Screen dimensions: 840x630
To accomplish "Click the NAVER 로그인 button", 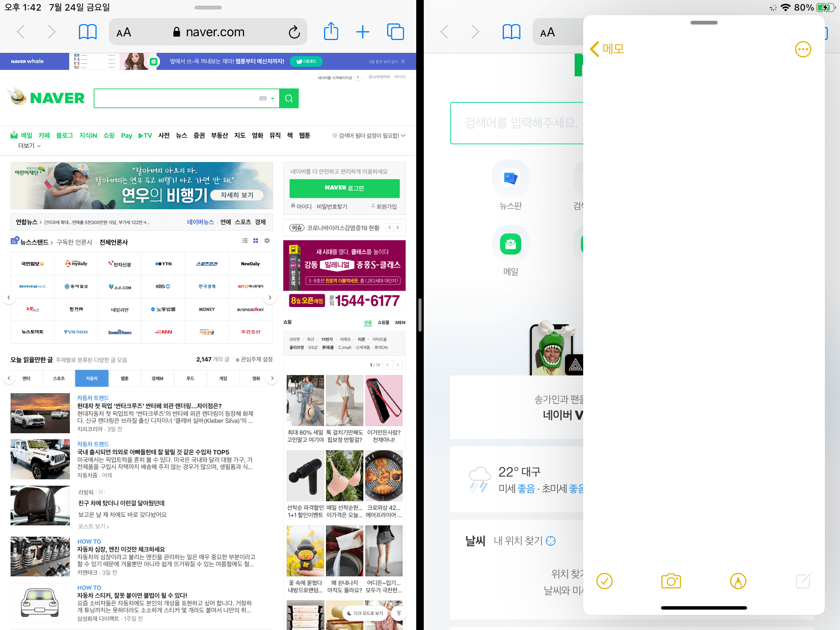I will point(344,188).
